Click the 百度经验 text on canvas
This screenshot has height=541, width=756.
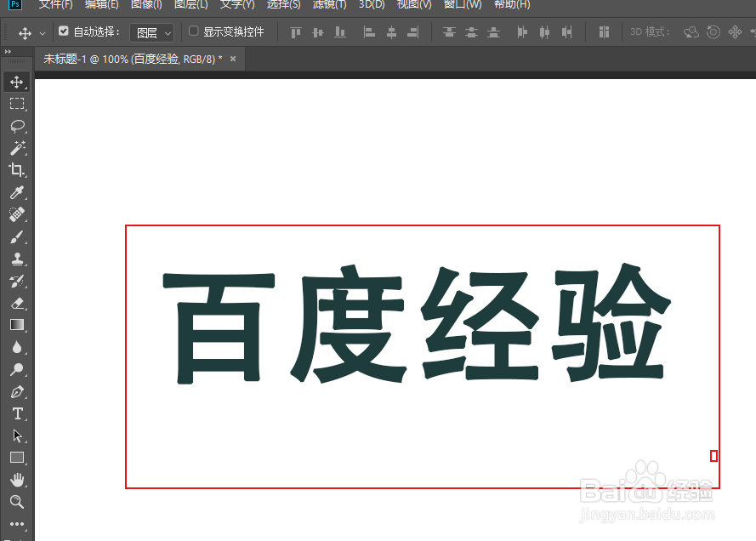point(417,324)
